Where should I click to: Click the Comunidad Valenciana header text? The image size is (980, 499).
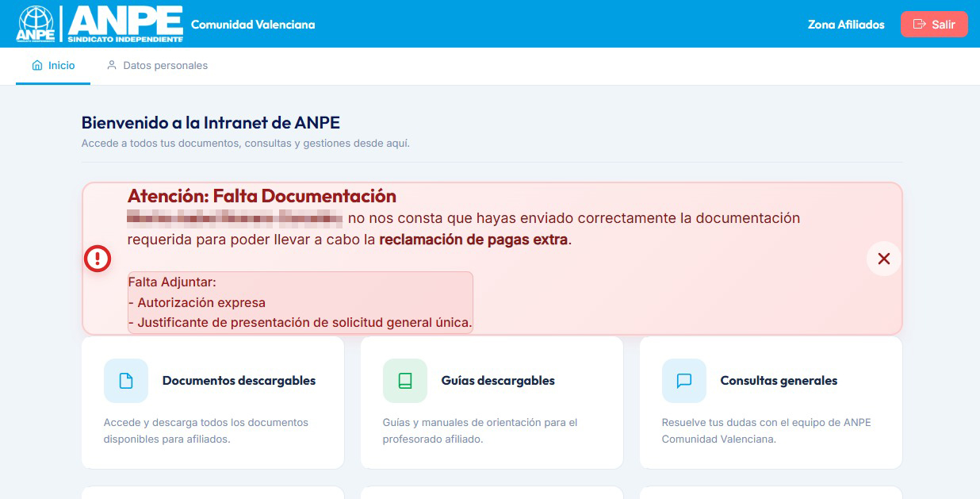253,25
